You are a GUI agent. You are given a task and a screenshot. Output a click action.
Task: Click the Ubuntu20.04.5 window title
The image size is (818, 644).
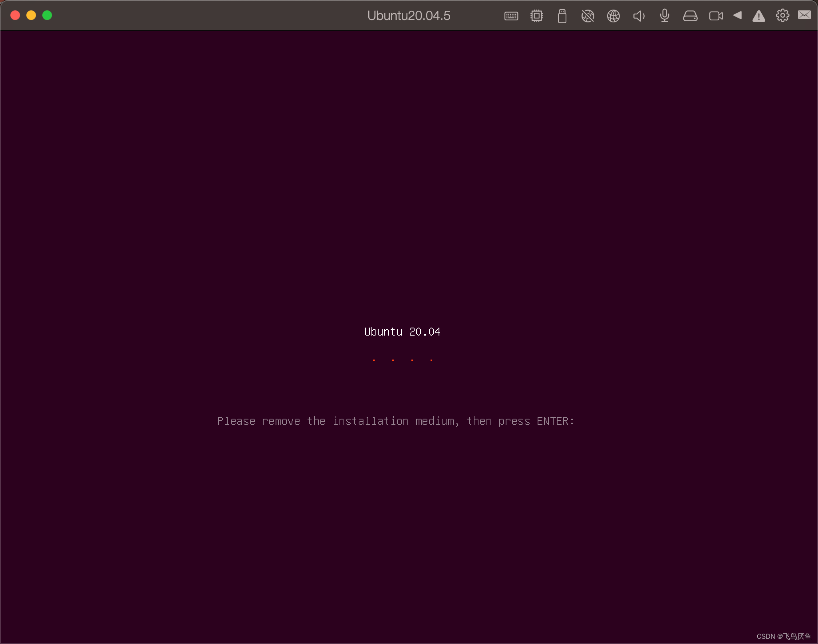pyautogui.click(x=409, y=16)
